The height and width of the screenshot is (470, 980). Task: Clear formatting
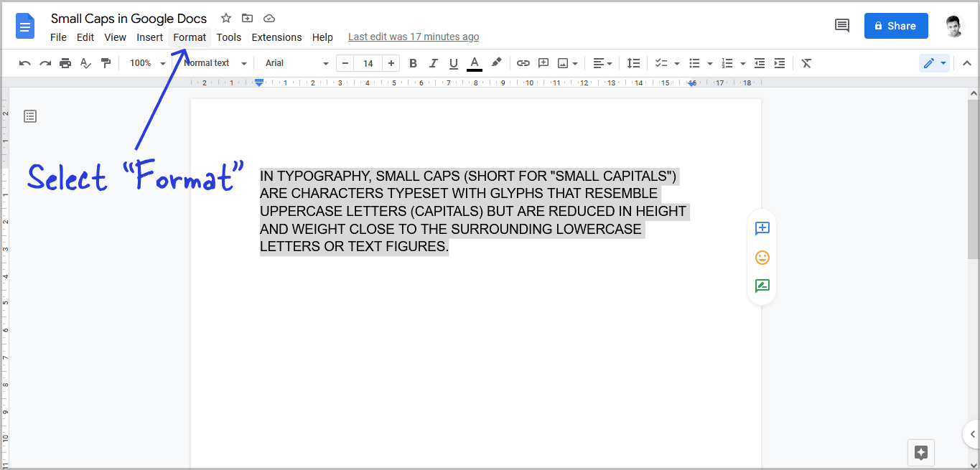(x=806, y=63)
